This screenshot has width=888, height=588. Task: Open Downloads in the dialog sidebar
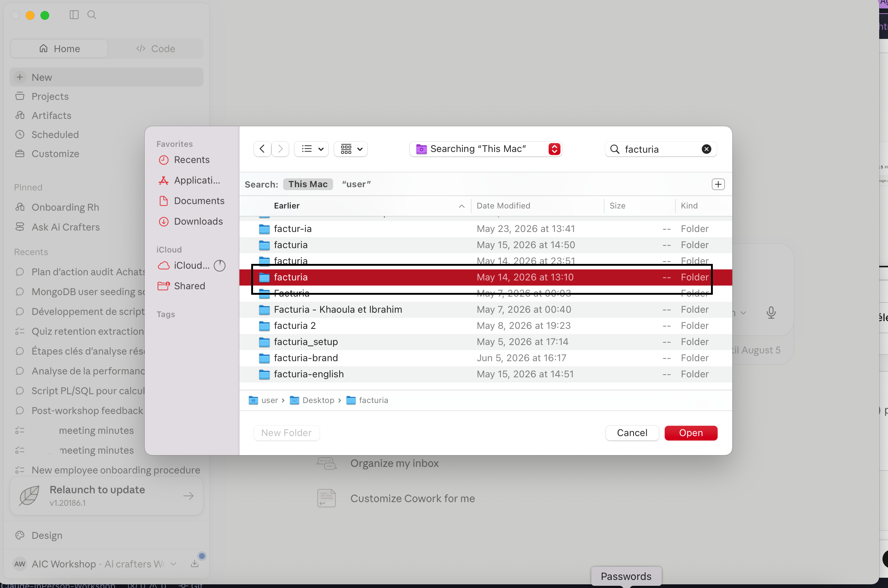coord(191,221)
